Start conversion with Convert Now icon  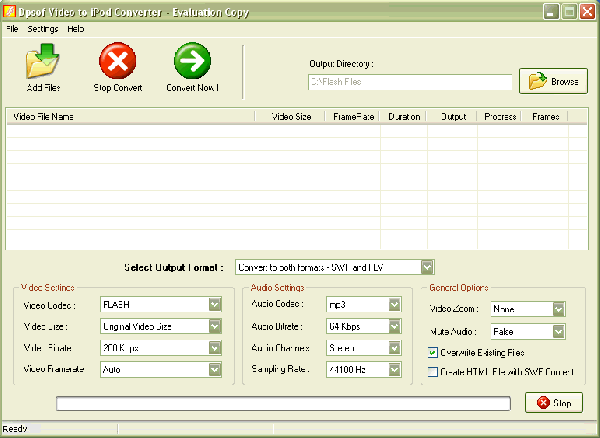coord(192,62)
